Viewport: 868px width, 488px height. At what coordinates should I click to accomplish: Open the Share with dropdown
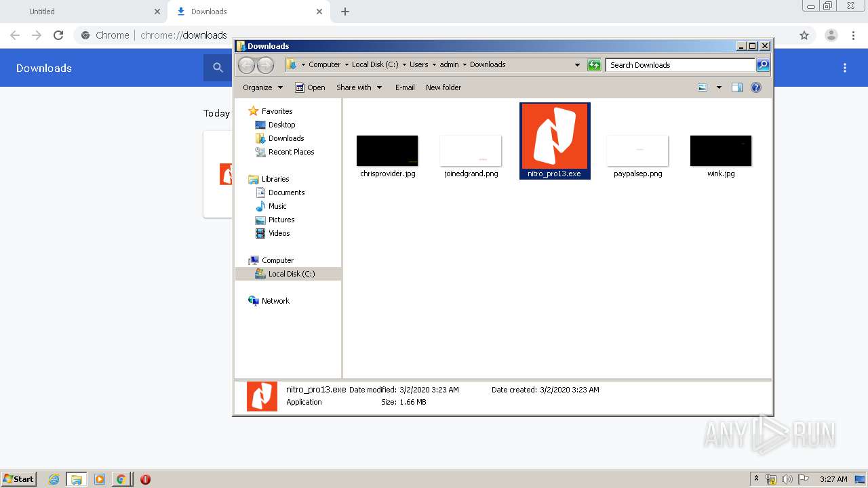[359, 87]
